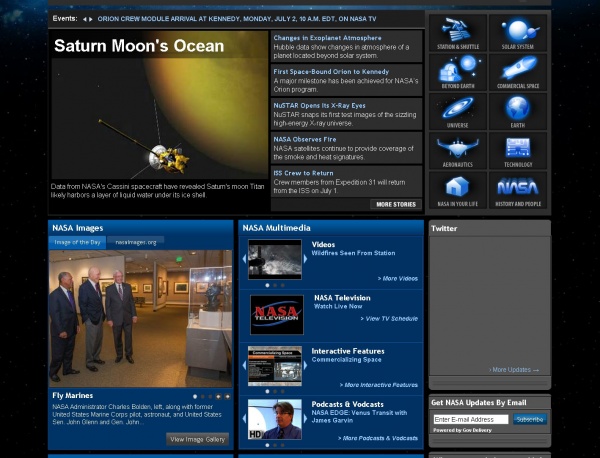Open the Beyond Earth icon tile

(x=458, y=72)
